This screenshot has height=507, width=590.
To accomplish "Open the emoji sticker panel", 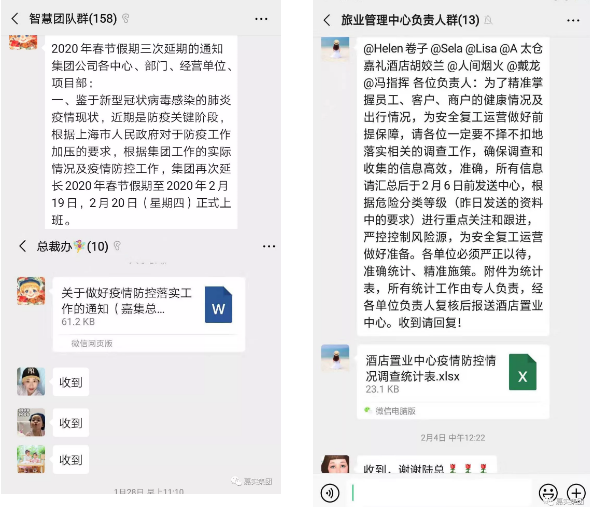I will (548, 493).
